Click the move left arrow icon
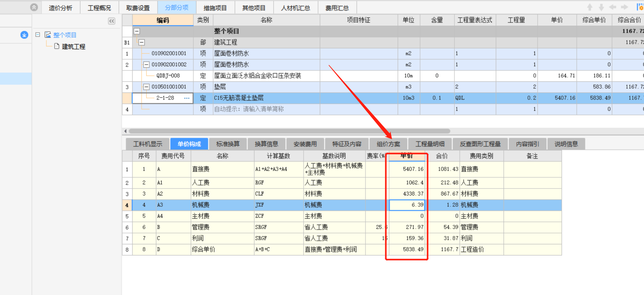 [x=613, y=7]
